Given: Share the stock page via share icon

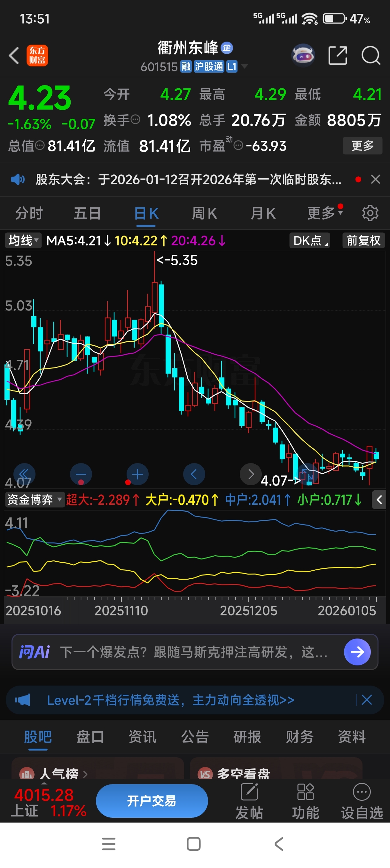Looking at the screenshot, I should (x=338, y=55).
